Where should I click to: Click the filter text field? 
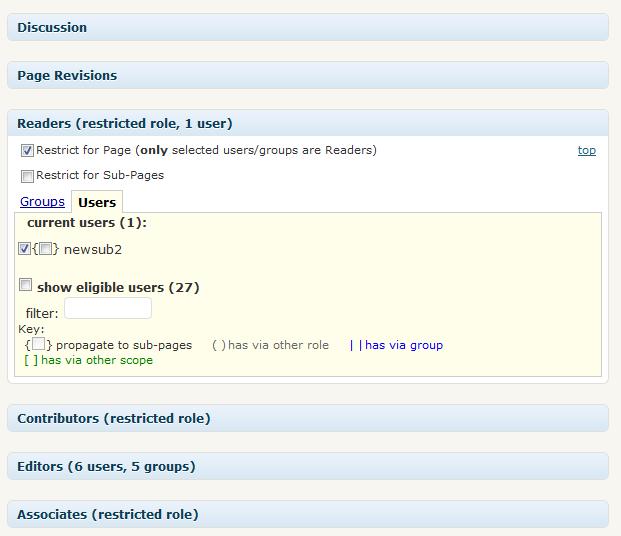[x=108, y=309]
